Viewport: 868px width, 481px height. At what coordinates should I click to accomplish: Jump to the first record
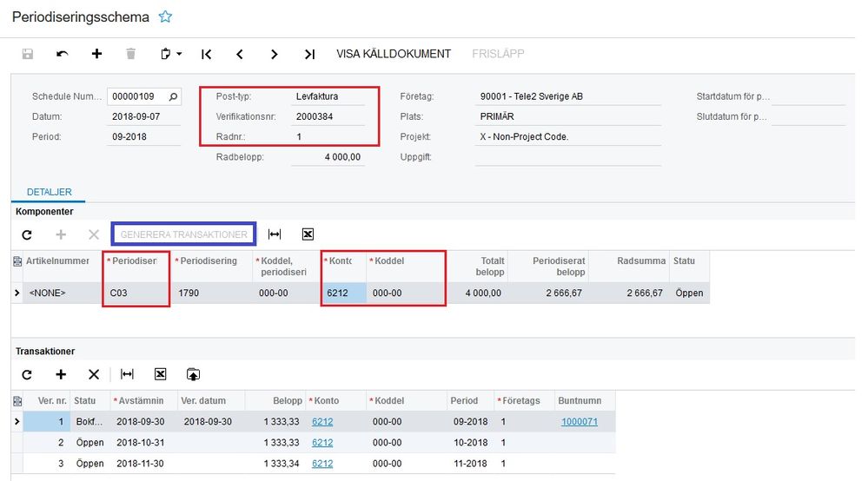click(x=206, y=54)
